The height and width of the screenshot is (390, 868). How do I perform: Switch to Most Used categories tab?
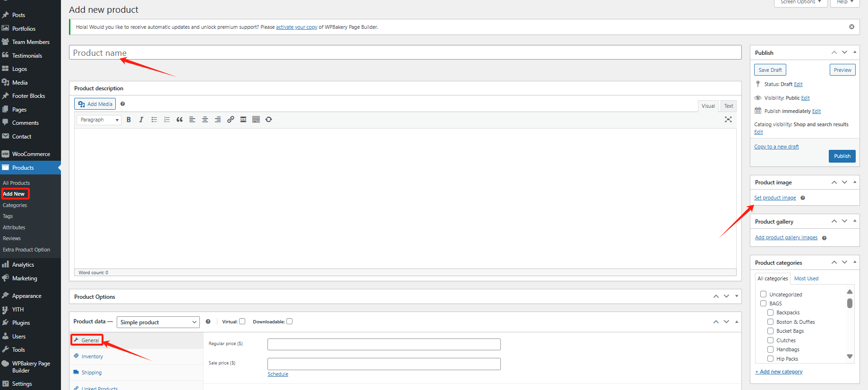806,278
